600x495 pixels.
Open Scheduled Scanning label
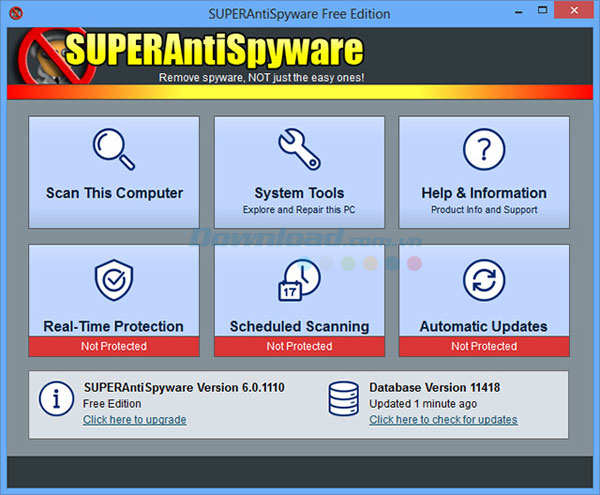(299, 326)
